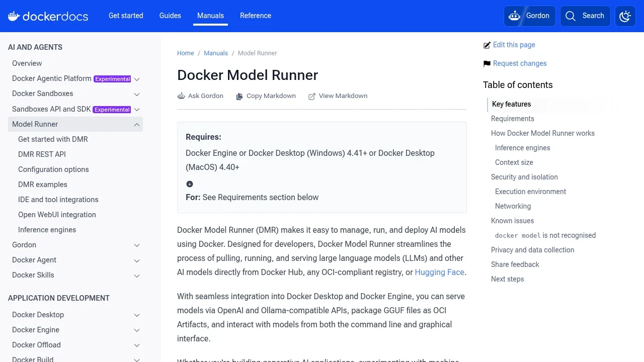Screen dimensions: 644x362
Task: Open Gordon AI assistant robot icon
Action: pyautogui.click(x=514, y=16)
